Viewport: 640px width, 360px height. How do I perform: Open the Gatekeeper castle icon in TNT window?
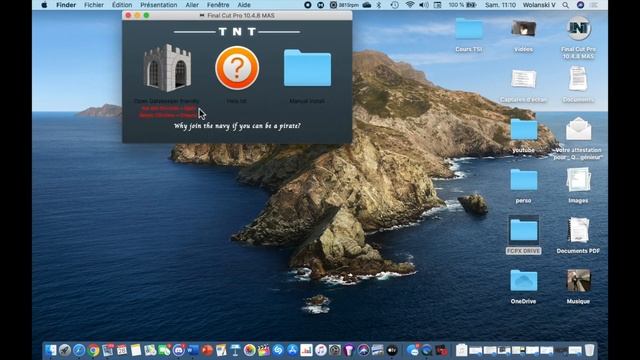167,68
